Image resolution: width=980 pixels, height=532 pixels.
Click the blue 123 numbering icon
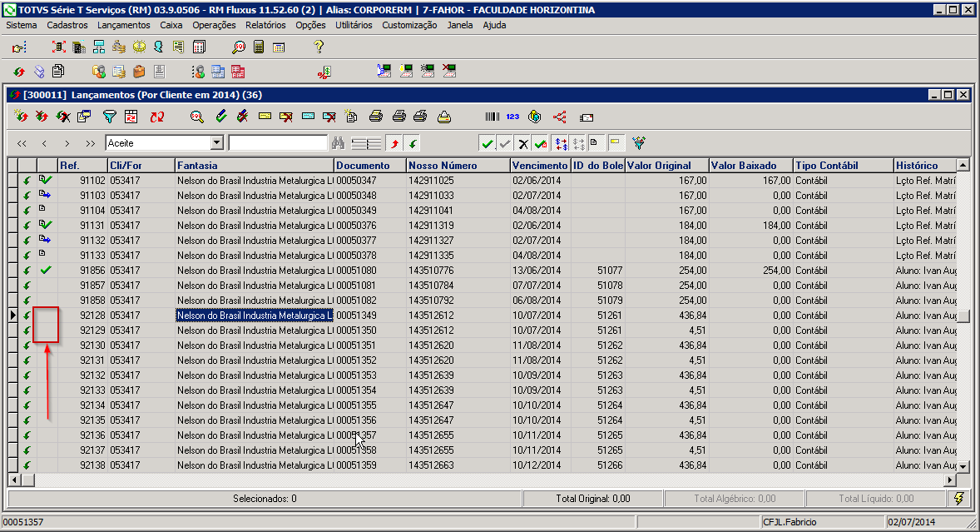[x=513, y=117]
